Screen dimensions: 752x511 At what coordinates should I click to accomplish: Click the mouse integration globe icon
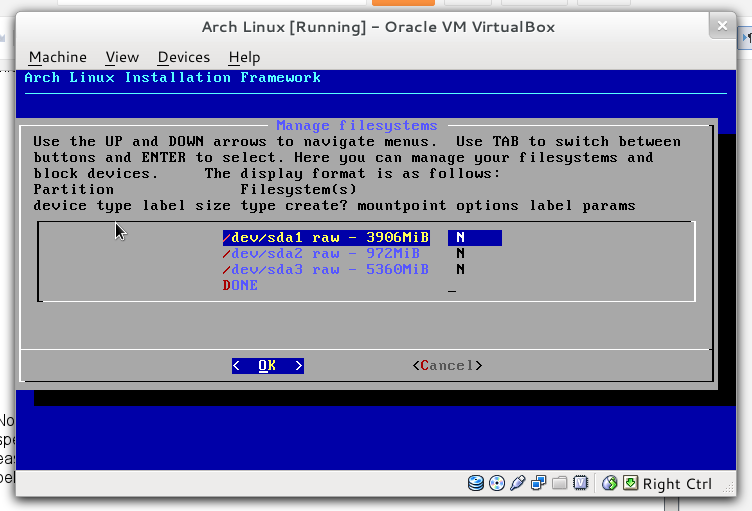pos(610,483)
